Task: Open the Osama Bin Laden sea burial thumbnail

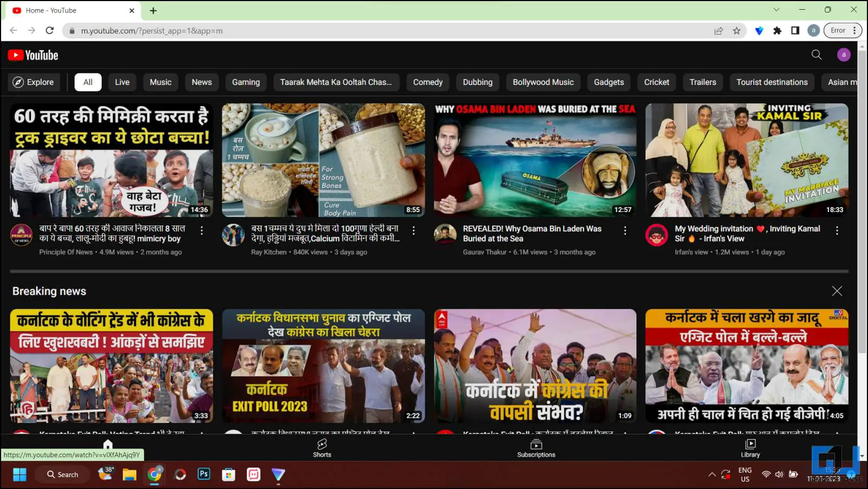Action: click(x=535, y=160)
